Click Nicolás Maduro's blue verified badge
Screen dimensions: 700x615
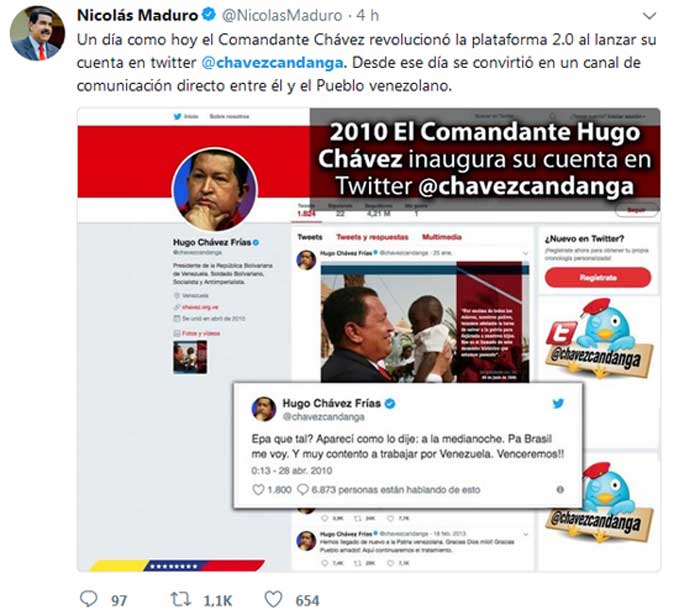point(208,15)
